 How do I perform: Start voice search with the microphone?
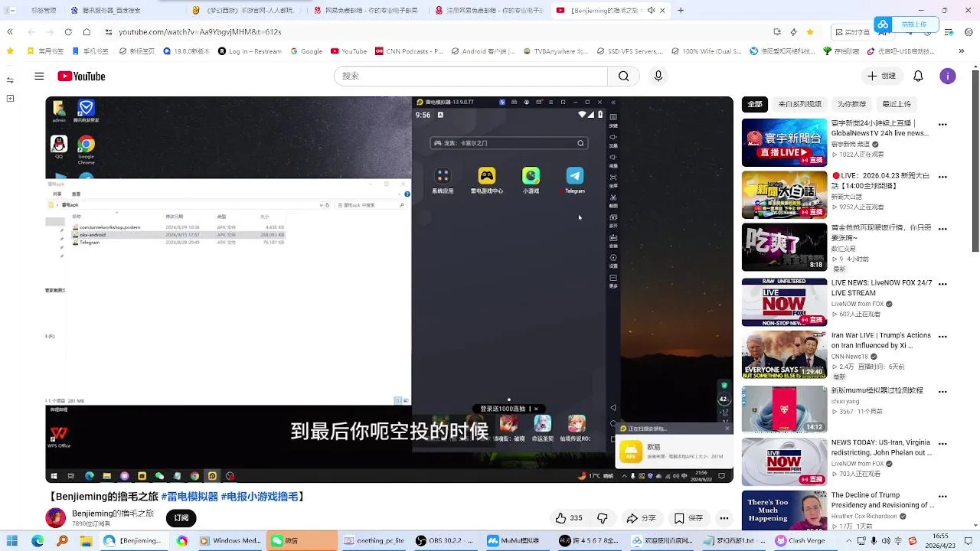[x=658, y=76]
